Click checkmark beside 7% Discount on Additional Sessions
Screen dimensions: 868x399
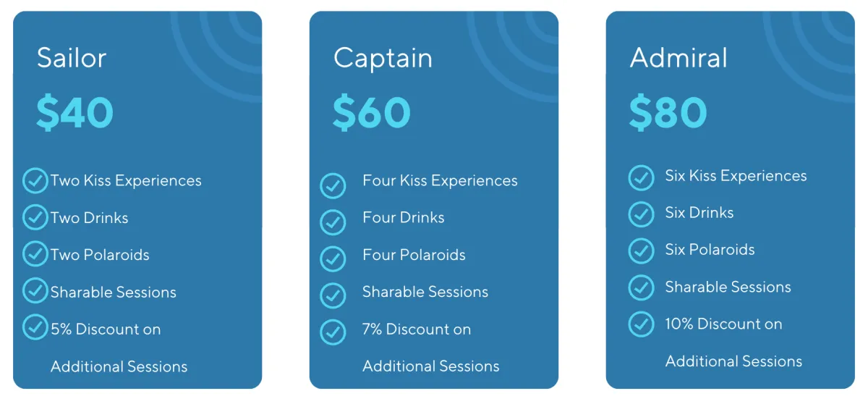(333, 332)
